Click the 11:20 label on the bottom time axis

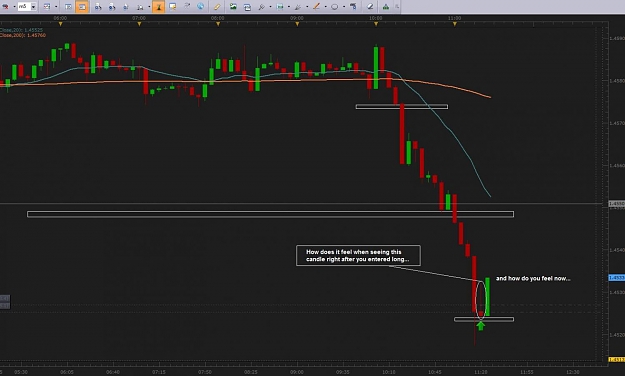pyautogui.click(x=481, y=372)
